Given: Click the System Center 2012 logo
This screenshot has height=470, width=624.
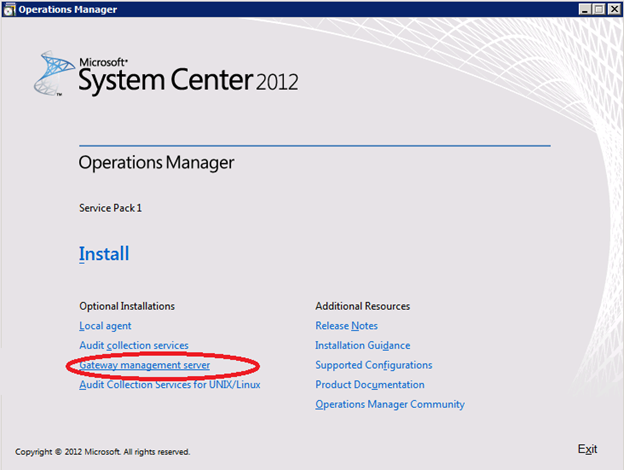Looking at the screenshot, I should (x=166, y=74).
